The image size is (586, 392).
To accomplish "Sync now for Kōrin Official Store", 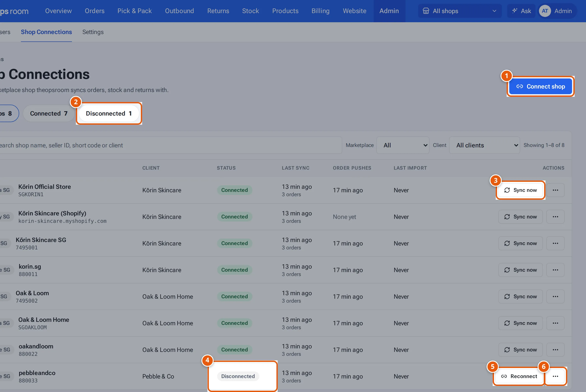I will [x=520, y=190].
